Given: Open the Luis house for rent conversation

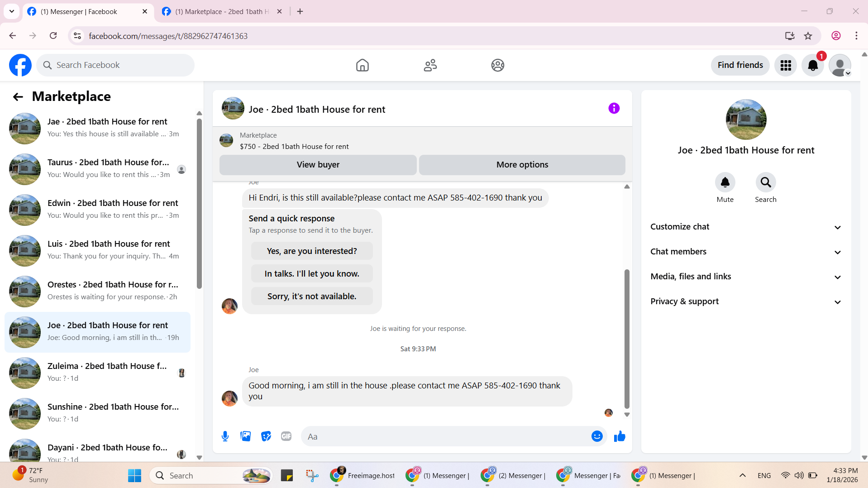Looking at the screenshot, I should 97,250.
